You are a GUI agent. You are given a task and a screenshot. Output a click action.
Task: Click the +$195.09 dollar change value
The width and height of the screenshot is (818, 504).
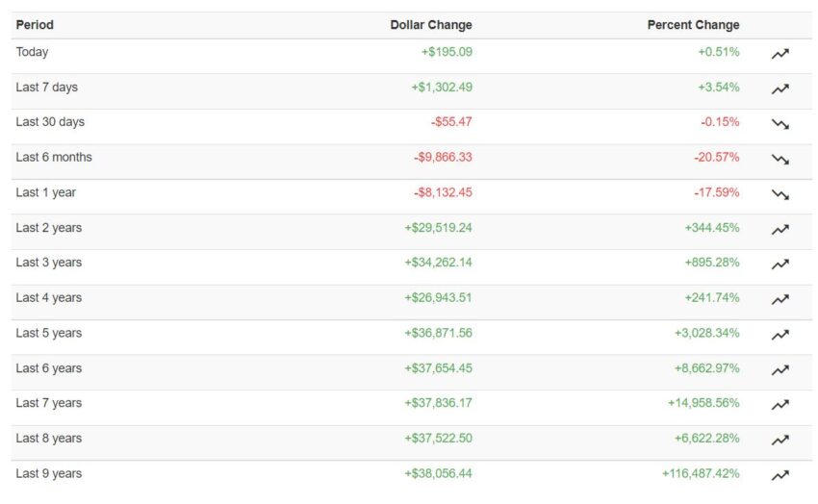tap(447, 52)
